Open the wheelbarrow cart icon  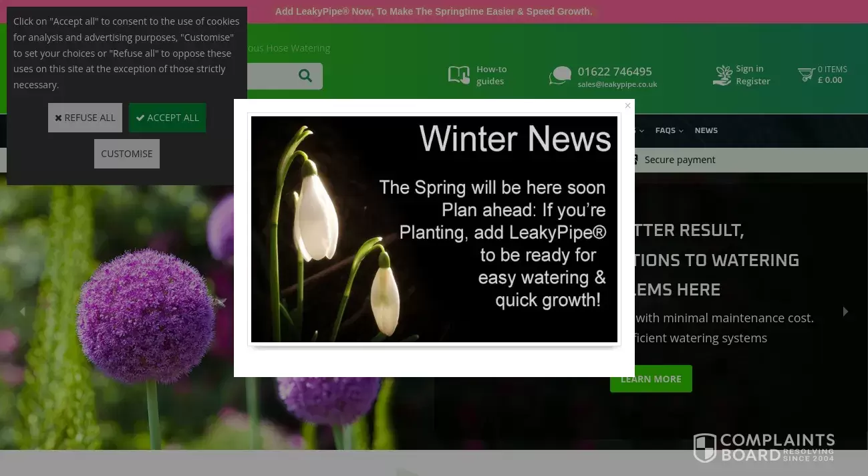(806, 74)
